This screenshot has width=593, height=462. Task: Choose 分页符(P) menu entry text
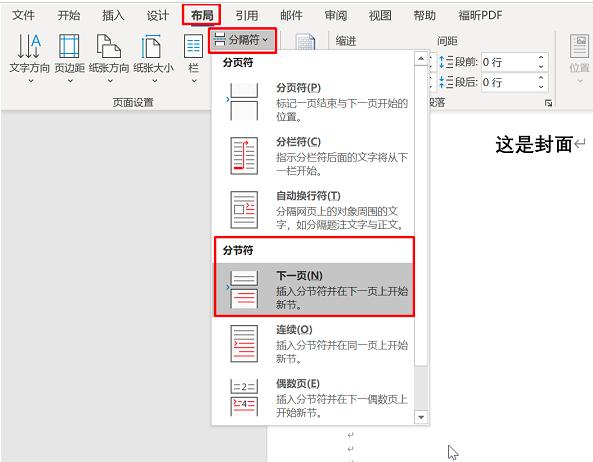click(298, 88)
